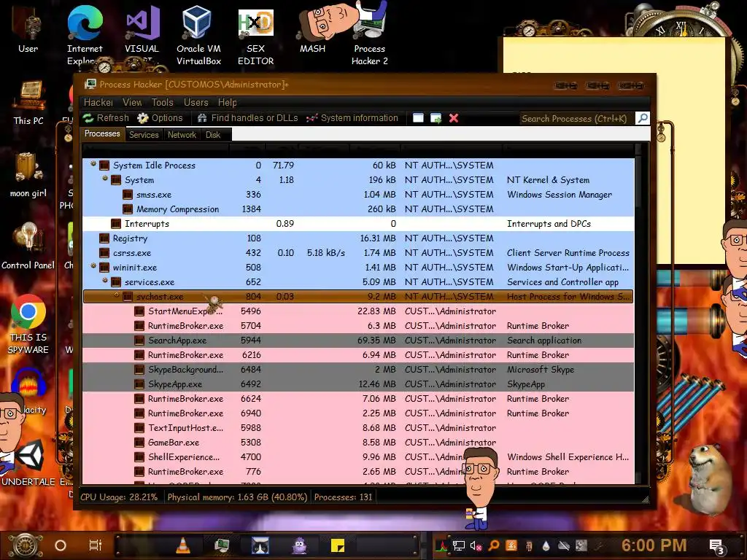Click the CPU Usage status bar entry
This screenshot has width=747, height=560.
119,497
